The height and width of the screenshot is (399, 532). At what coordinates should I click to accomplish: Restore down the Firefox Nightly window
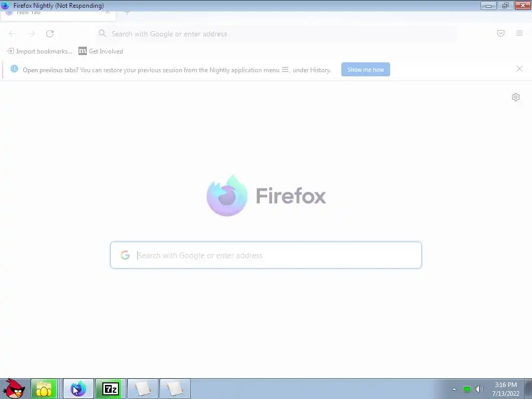[x=506, y=5]
